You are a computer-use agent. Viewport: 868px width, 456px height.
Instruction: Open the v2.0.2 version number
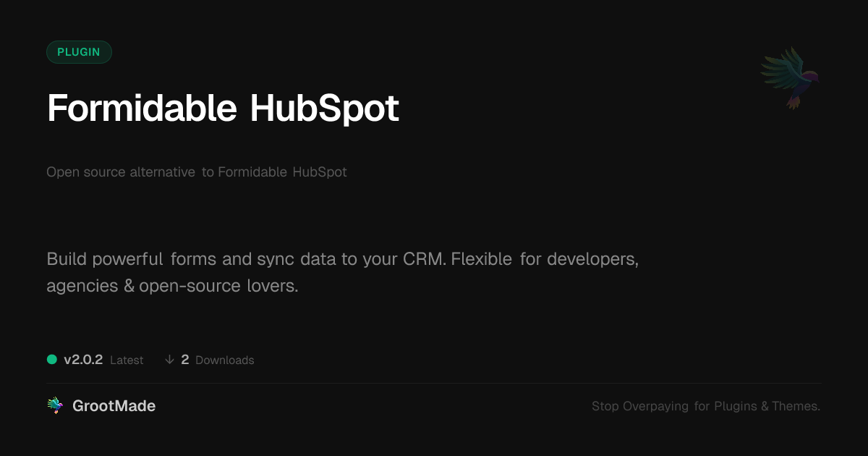coord(83,360)
